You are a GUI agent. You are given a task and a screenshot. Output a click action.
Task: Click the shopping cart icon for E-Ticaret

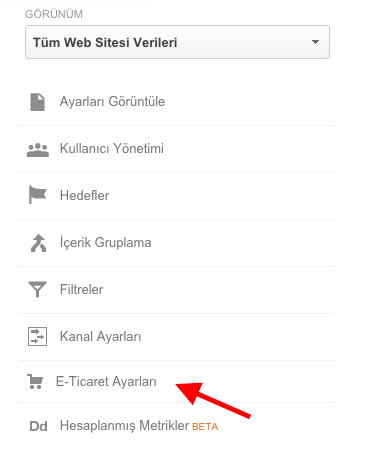35,382
